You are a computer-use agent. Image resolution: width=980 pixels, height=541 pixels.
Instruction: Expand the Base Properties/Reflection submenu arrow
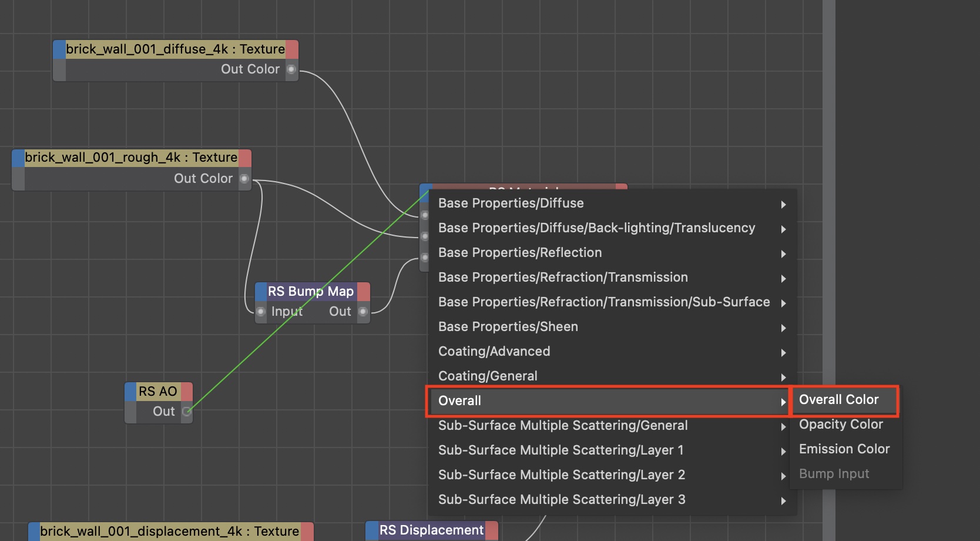click(783, 254)
